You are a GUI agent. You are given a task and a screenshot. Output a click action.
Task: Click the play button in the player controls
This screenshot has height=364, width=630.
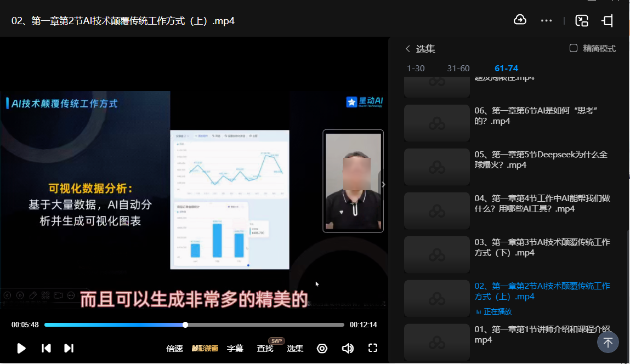(21, 348)
